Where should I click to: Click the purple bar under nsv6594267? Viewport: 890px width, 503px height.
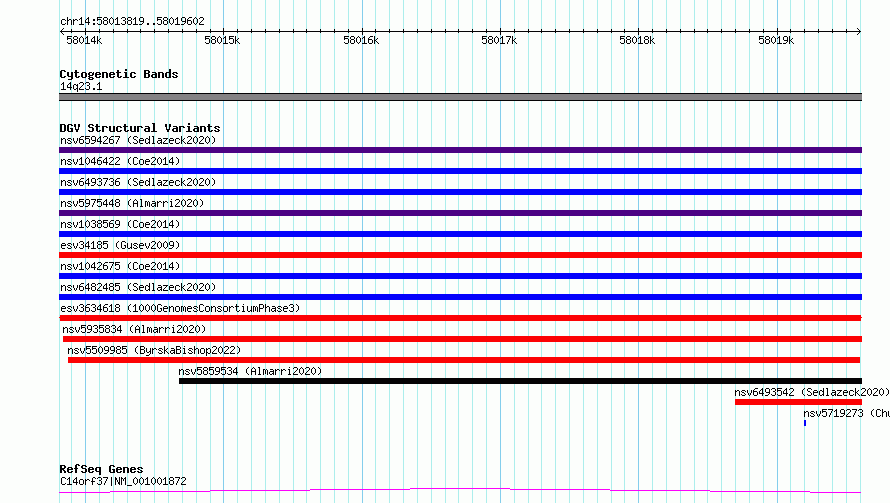tap(460, 150)
